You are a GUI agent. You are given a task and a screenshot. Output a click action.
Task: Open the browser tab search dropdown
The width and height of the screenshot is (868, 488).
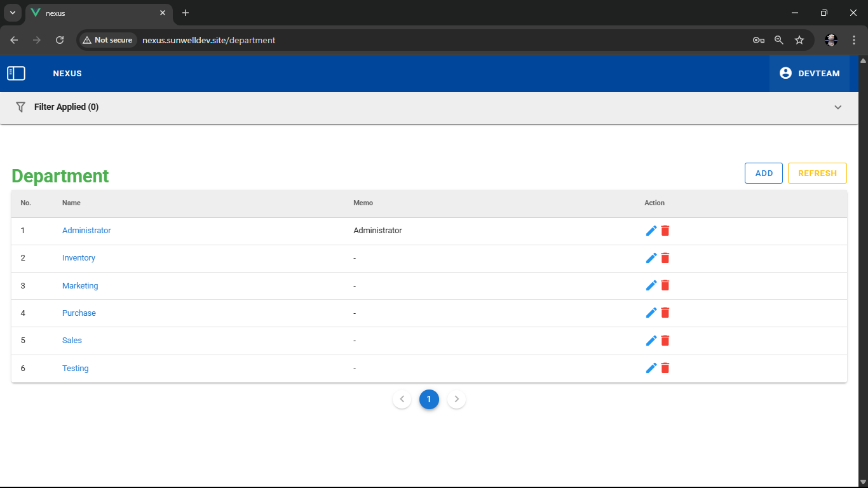coord(12,13)
